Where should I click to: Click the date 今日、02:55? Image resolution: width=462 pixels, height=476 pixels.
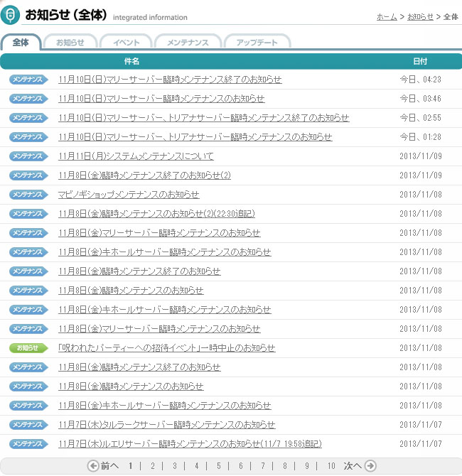tap(420, 118)
